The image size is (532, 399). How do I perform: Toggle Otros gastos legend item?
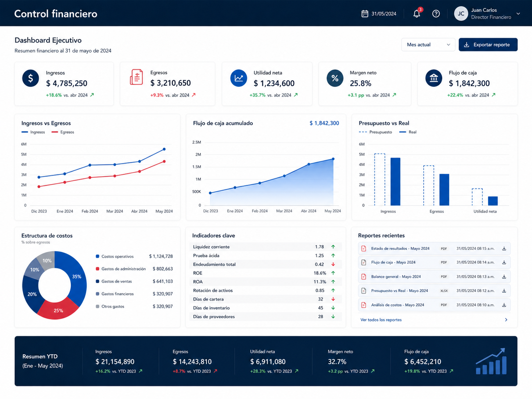click(x=110, y=306)
